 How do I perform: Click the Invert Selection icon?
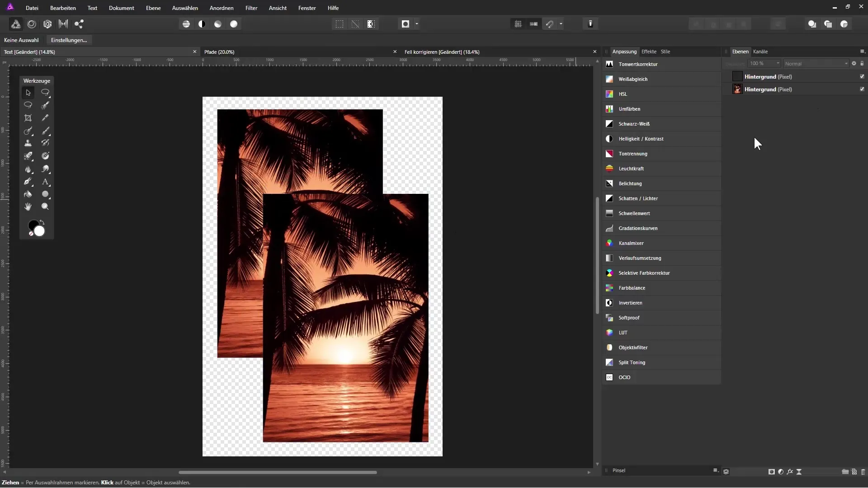coord(371,24)
